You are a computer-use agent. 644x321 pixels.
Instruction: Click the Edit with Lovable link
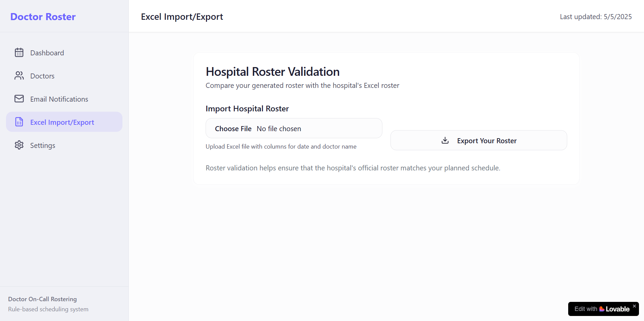coord(602,309)
